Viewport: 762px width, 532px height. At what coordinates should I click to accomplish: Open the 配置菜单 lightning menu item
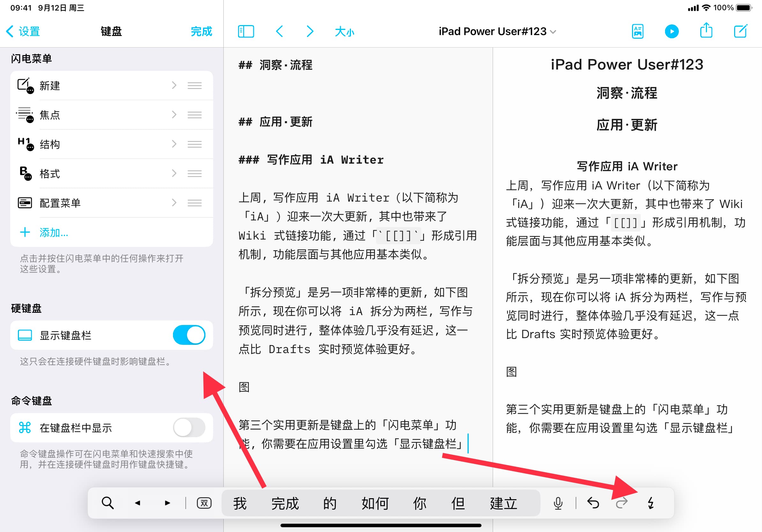[111, 202]
